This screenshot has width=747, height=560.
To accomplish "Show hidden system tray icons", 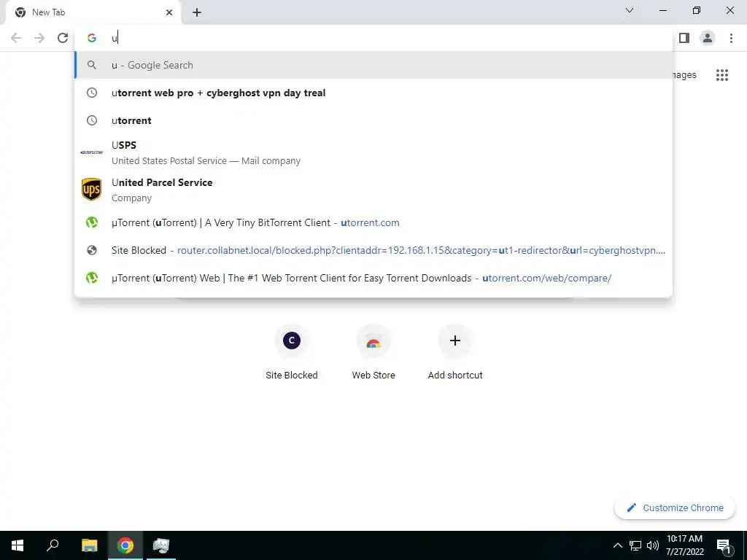I will click(617, 545).
